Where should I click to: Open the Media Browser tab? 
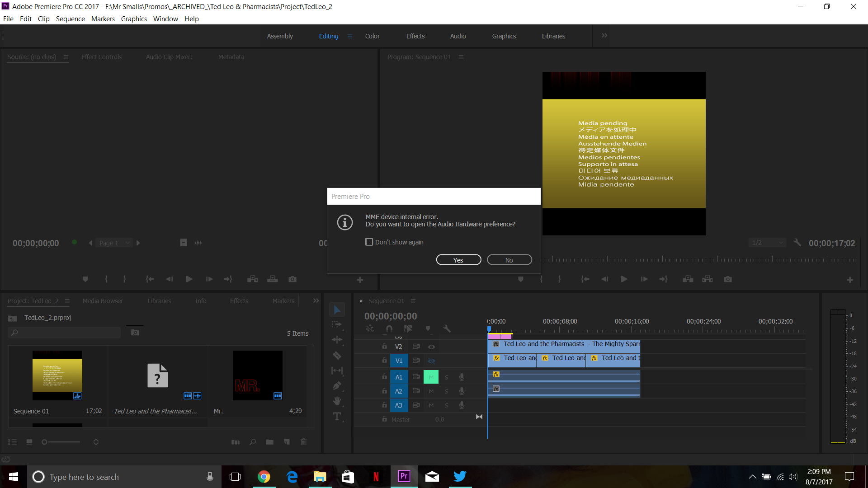coord(103,301)
